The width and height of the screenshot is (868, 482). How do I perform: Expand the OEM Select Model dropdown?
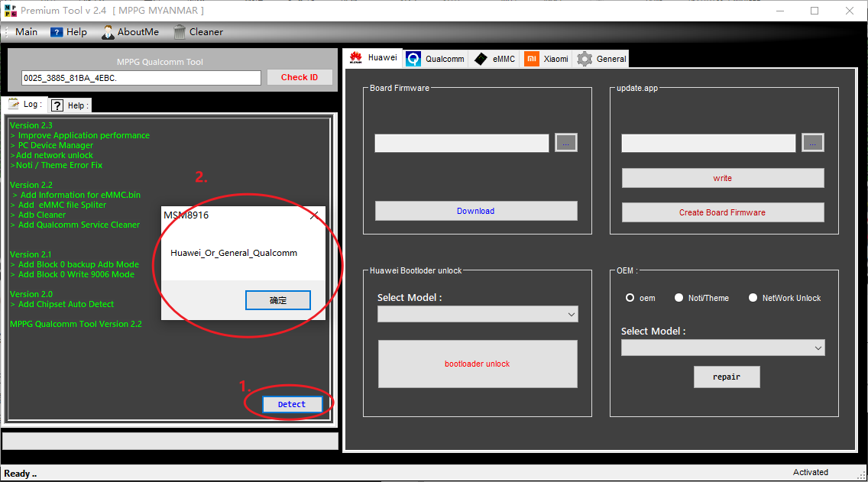point(818,348)
